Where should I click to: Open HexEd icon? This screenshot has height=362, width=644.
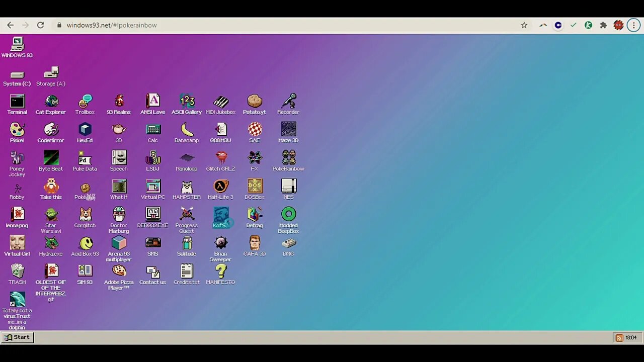point(85,133)
